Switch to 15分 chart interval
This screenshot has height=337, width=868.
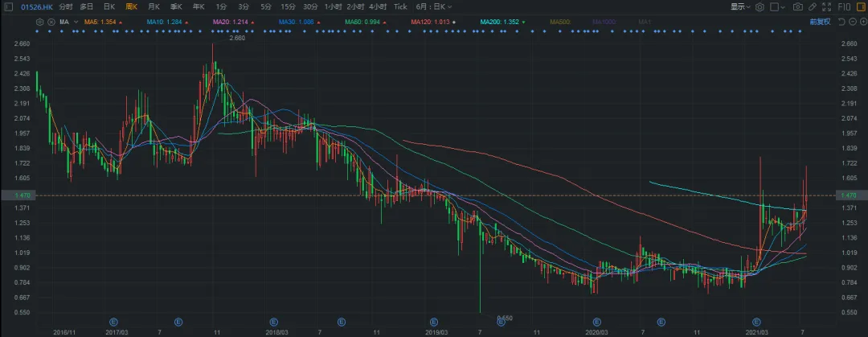(x=288, y=6)
